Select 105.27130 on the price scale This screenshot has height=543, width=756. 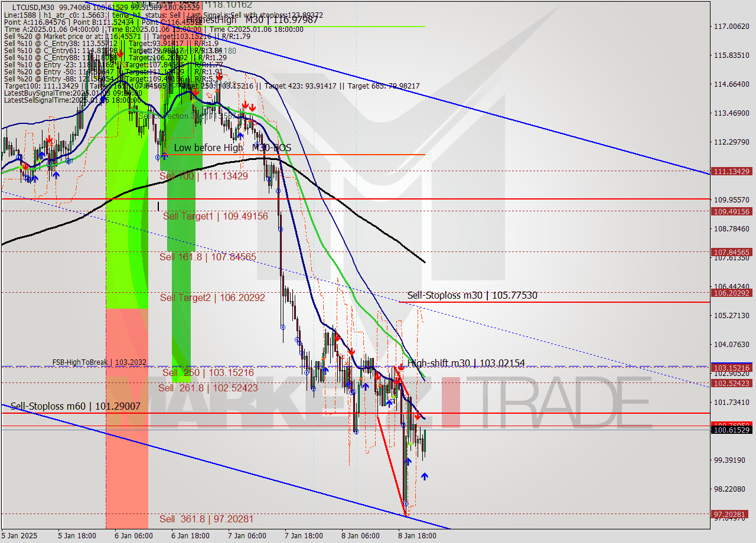coord(732,315)
